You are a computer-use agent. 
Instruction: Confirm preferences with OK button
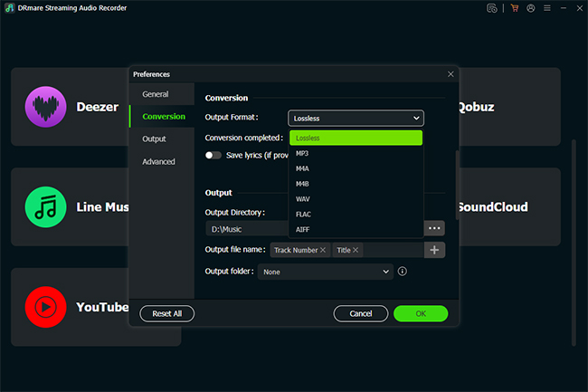pyautogui.click(x=421, y=313)
